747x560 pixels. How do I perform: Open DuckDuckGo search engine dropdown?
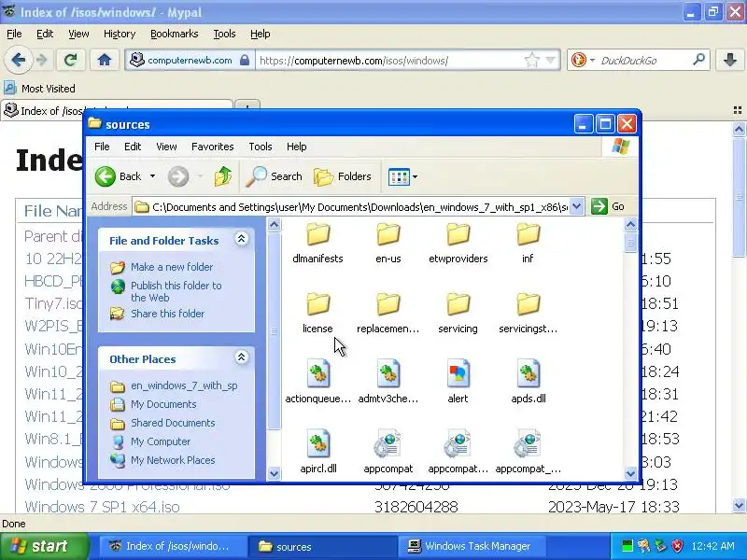592,61
